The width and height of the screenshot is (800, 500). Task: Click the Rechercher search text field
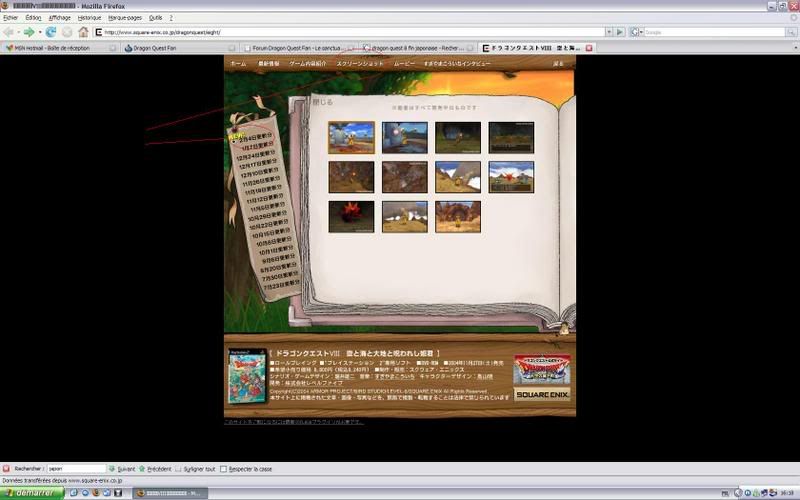(76, 468)
